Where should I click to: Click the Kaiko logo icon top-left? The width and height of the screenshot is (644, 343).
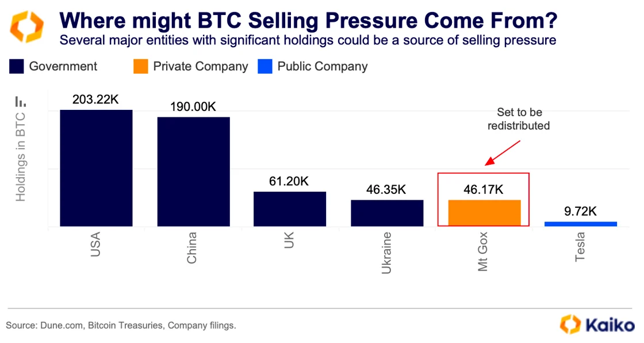click(x=27, y=27)
